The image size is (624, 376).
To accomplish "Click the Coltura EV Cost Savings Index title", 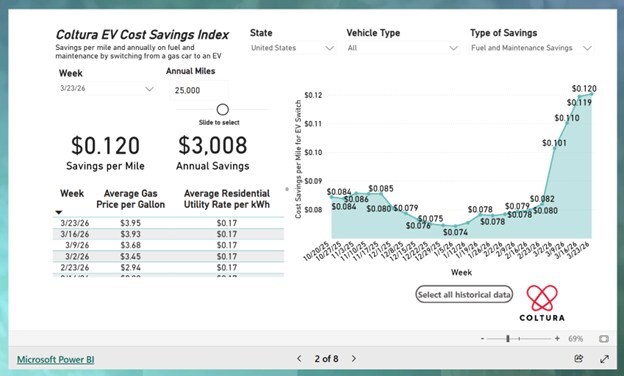I will pyautogui.click(x=142, y=35).
